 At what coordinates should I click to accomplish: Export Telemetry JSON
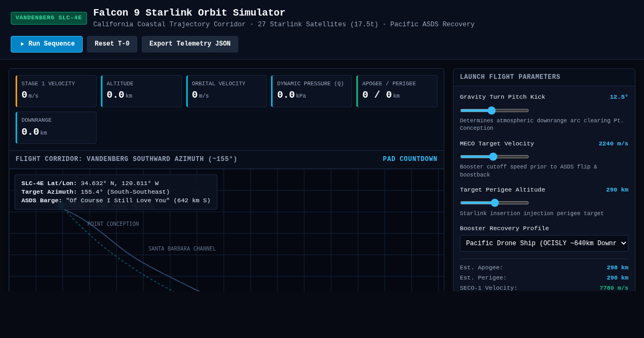[x=190, y=44]
